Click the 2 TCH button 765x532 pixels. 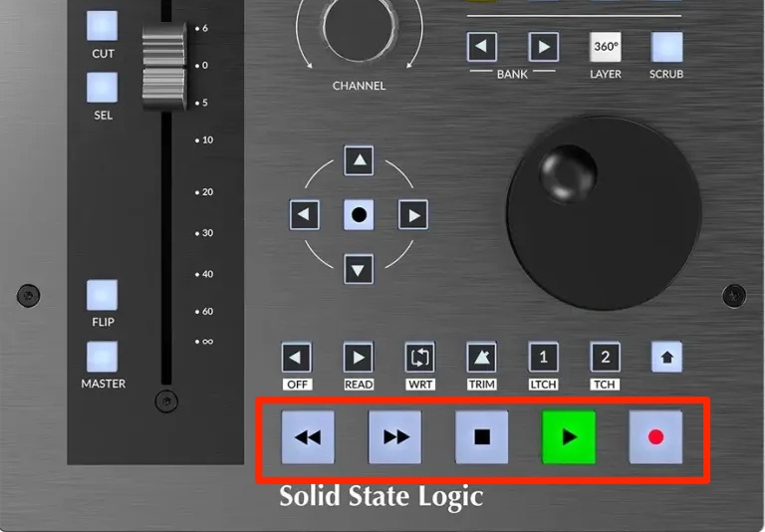coord(605,357)
